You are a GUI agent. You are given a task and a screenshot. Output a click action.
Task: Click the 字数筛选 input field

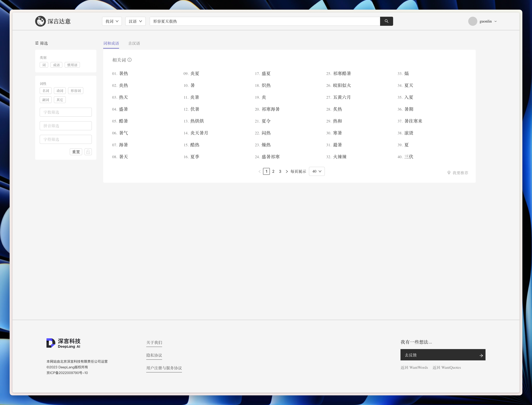point(66,112)
